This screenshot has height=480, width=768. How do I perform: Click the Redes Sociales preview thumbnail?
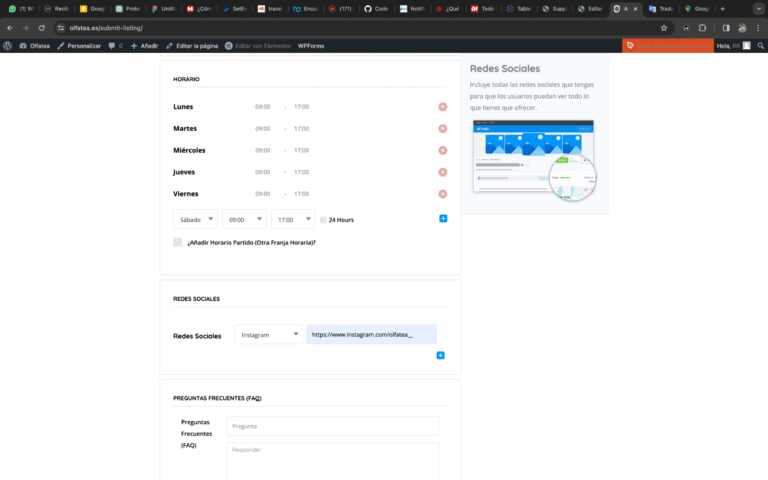[534, 160]
